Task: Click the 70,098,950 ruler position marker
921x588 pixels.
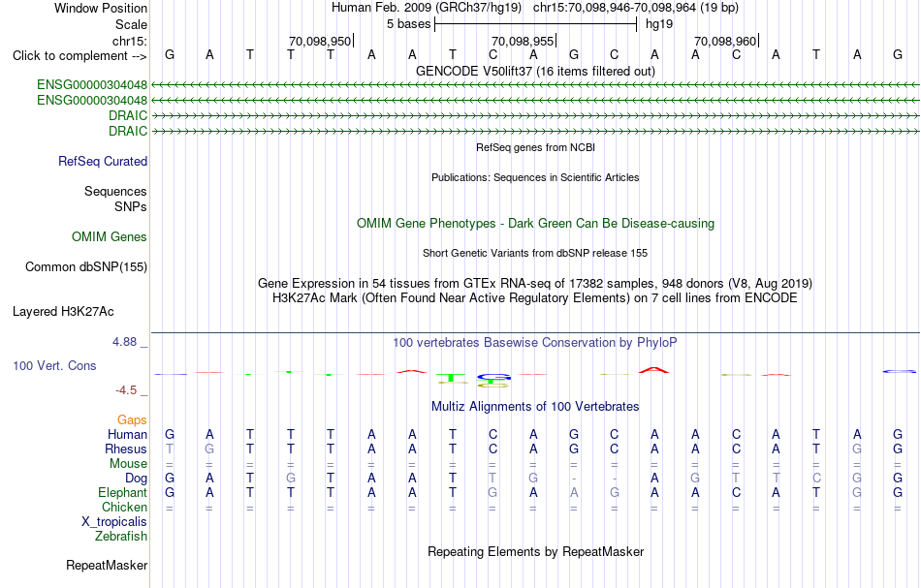Action: pyautogui.click(x=321, y=41)
